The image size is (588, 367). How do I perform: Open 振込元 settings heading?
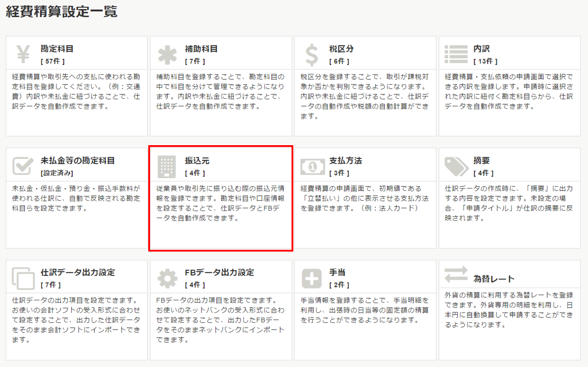pos(197,161)
